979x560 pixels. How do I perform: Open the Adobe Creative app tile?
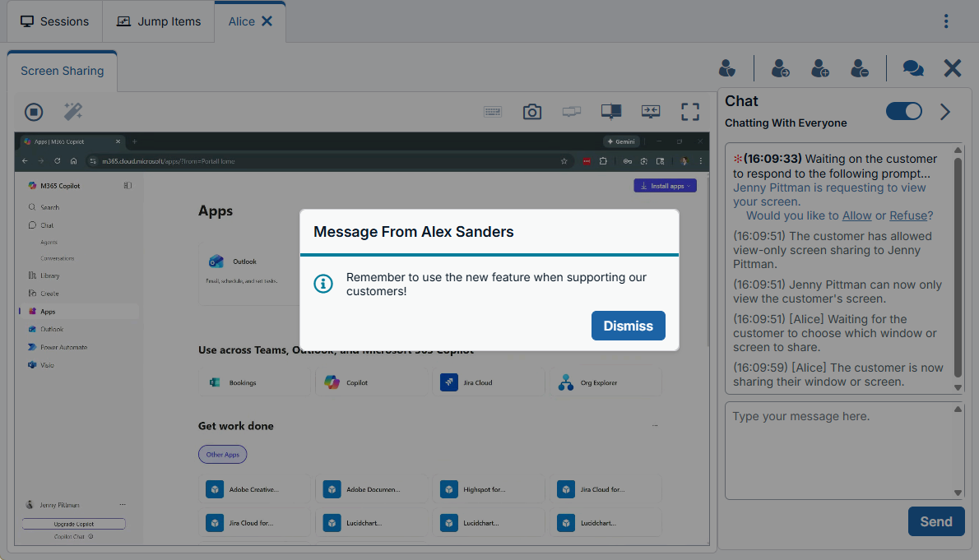[x=254, y=489]
